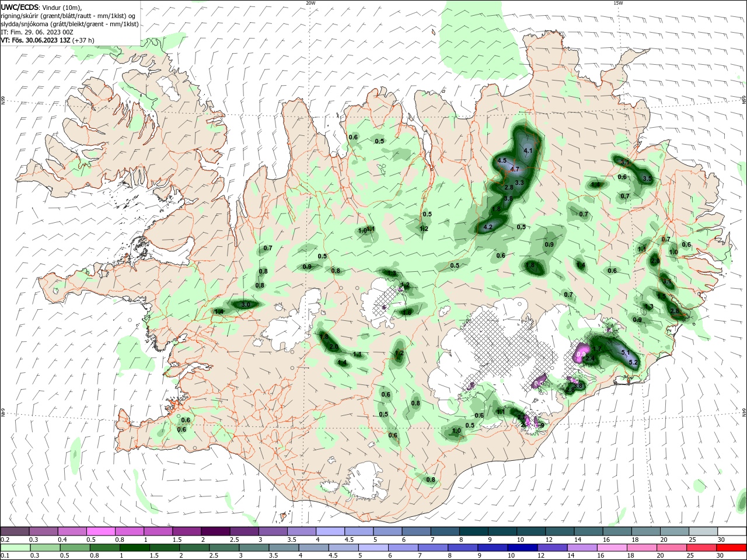Click the darkest purple snow swatch at 2
The width and height of the screenshot is (747, 560).
(215, 531)
